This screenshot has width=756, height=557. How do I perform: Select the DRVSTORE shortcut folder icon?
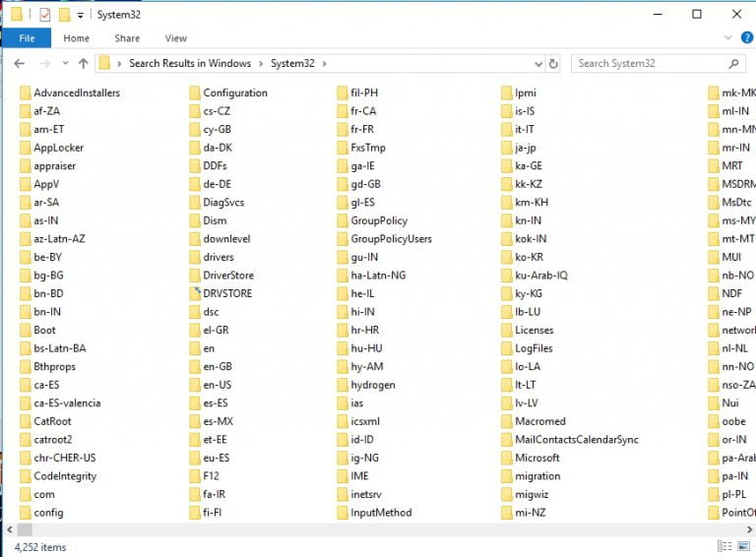(x=195, y=293)
